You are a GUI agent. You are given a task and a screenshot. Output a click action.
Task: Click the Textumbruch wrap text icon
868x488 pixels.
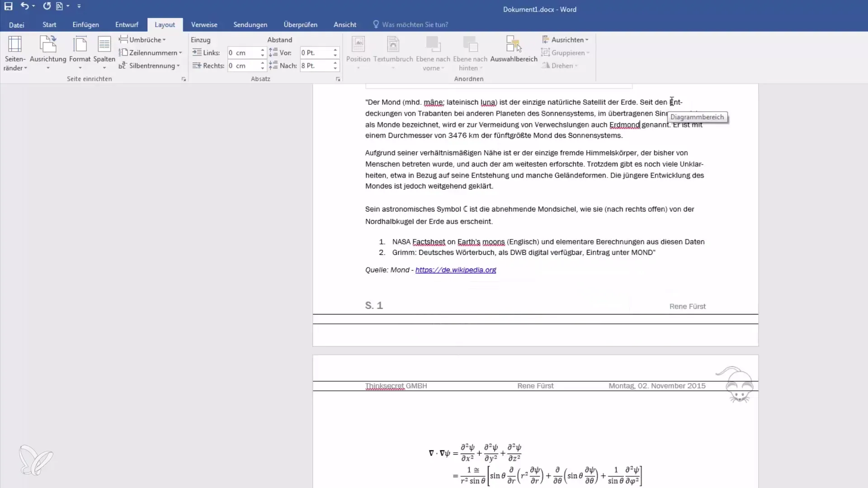click(393, 53)
